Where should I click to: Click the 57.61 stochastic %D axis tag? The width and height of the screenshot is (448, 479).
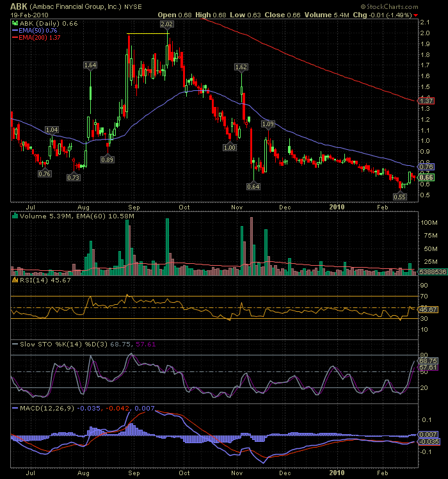428,367
